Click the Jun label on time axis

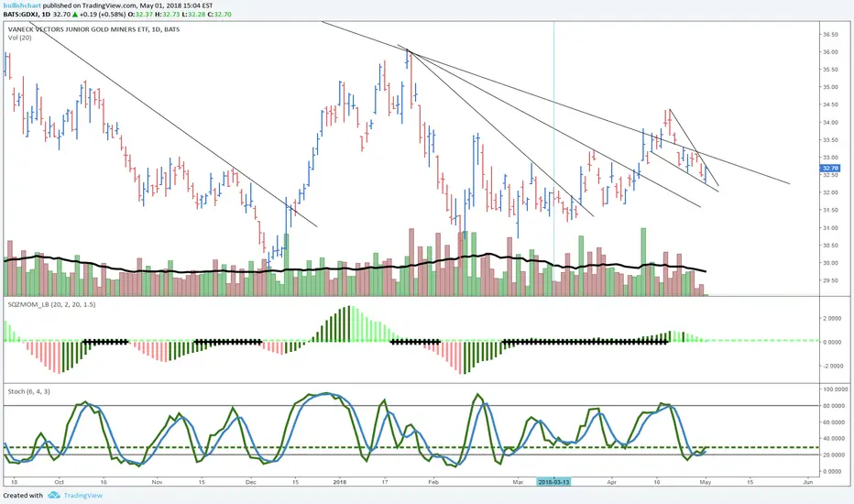[807, 482]
